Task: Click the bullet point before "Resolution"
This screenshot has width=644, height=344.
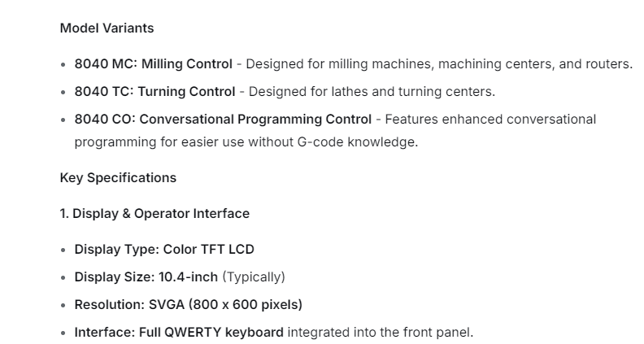Action: pos(64,305)
